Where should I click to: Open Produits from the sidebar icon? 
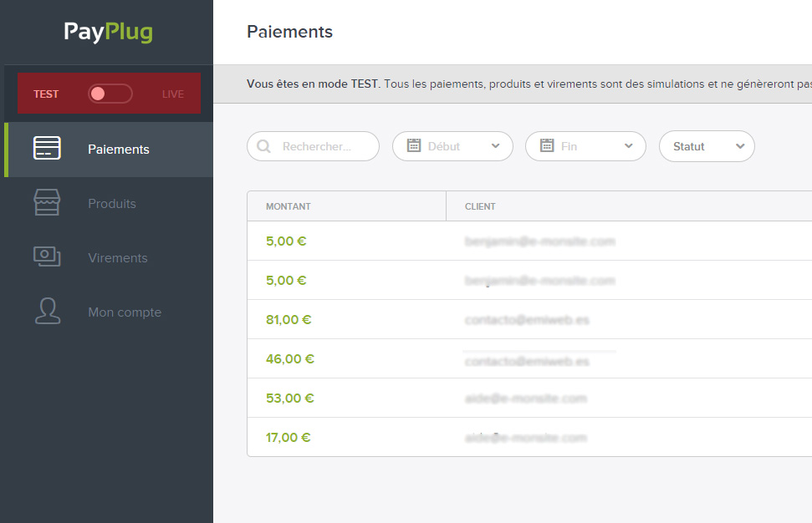[x=47, y=202]
